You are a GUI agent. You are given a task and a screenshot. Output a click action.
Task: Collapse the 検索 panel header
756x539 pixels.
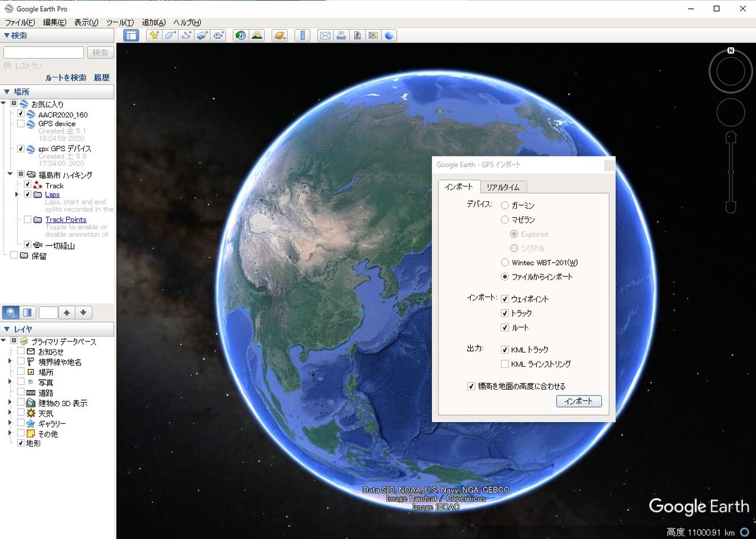tap(57, 35)
